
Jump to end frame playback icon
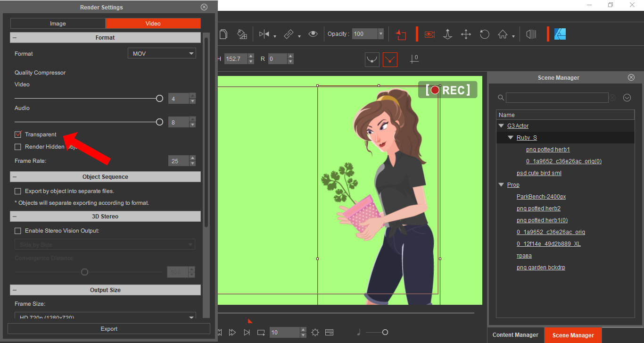click(247, 333)
